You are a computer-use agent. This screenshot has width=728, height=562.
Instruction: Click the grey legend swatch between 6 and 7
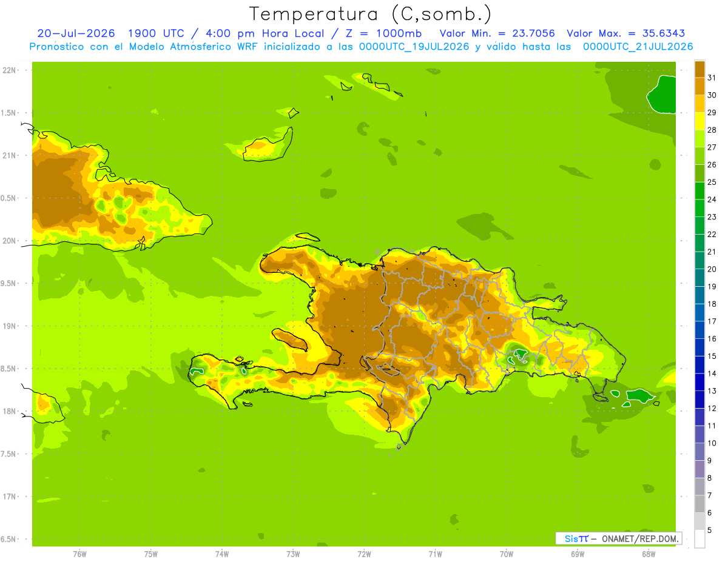(699, 504)
